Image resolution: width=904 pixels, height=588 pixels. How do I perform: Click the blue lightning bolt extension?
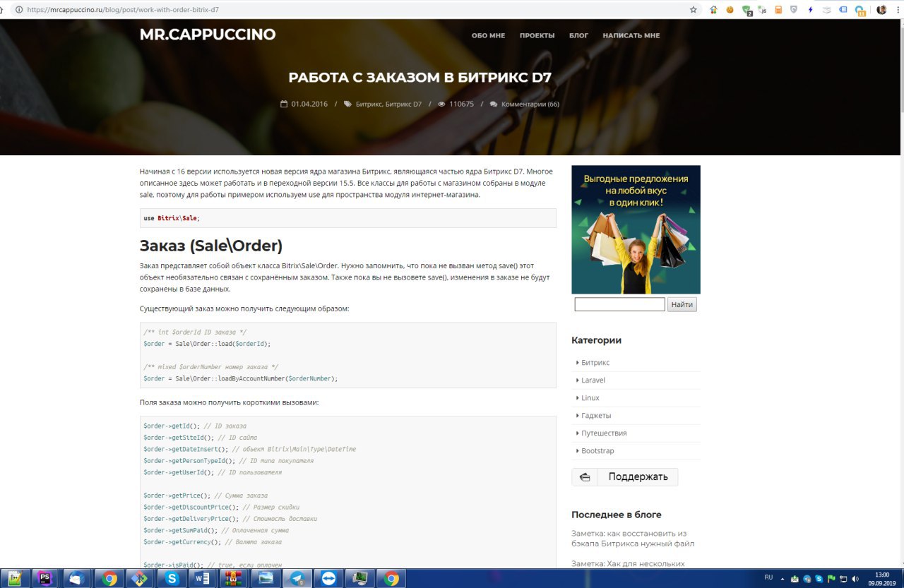[810, 10]
